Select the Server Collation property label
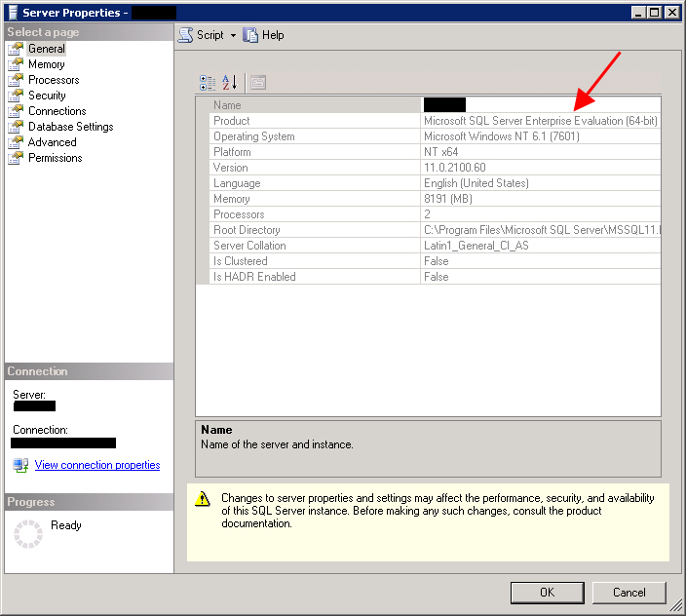 click(x=249, y=246)
